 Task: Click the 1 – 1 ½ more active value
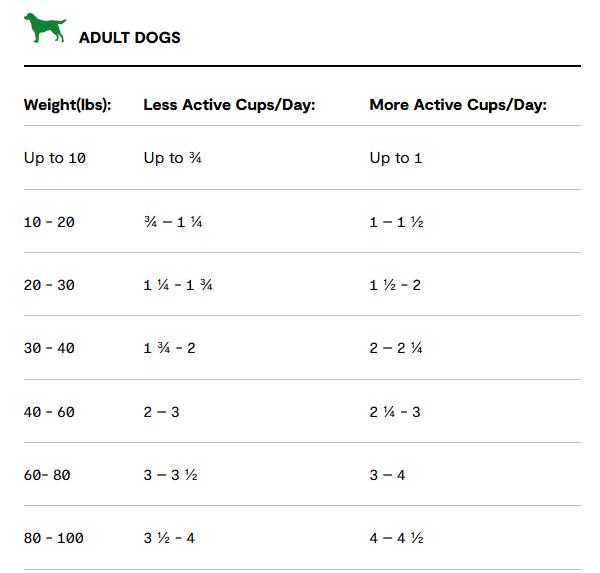[x=396, y=222]
